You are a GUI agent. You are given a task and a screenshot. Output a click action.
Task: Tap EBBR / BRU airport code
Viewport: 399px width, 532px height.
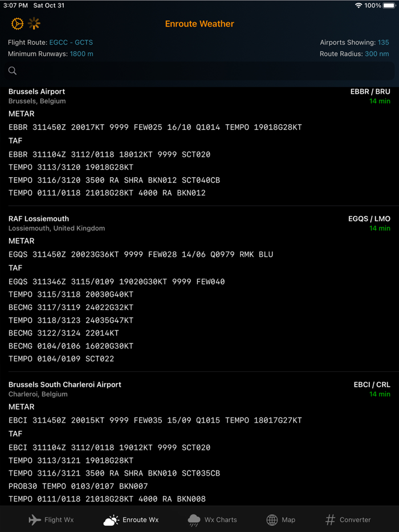(370, 91)
